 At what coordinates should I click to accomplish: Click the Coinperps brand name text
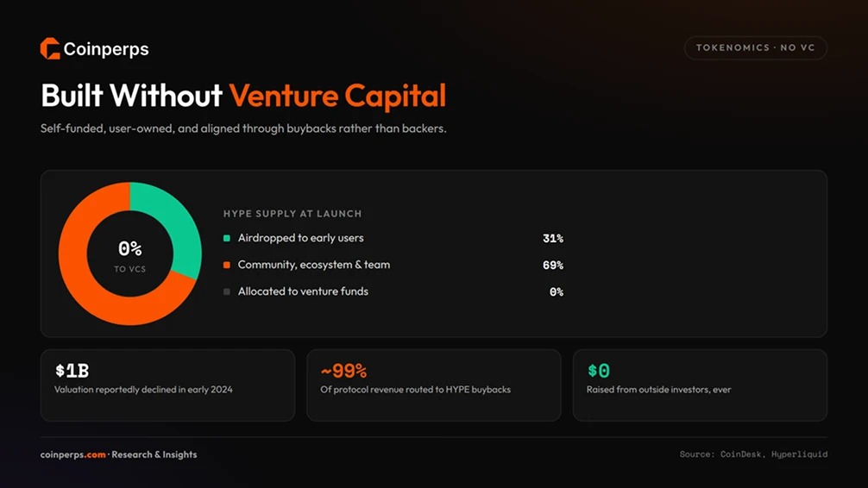coord(106,49)
